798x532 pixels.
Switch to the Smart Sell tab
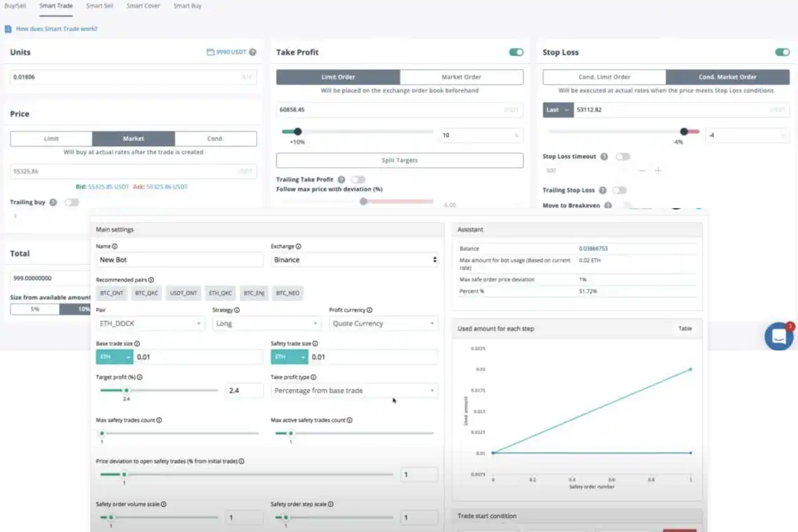tap(99, 6)
